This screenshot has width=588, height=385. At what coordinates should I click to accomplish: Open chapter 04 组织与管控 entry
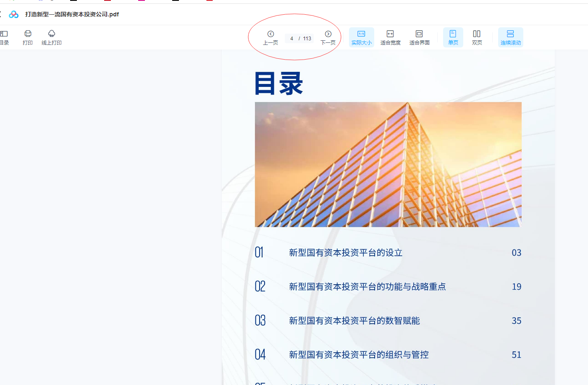click(x=359, y=355)
